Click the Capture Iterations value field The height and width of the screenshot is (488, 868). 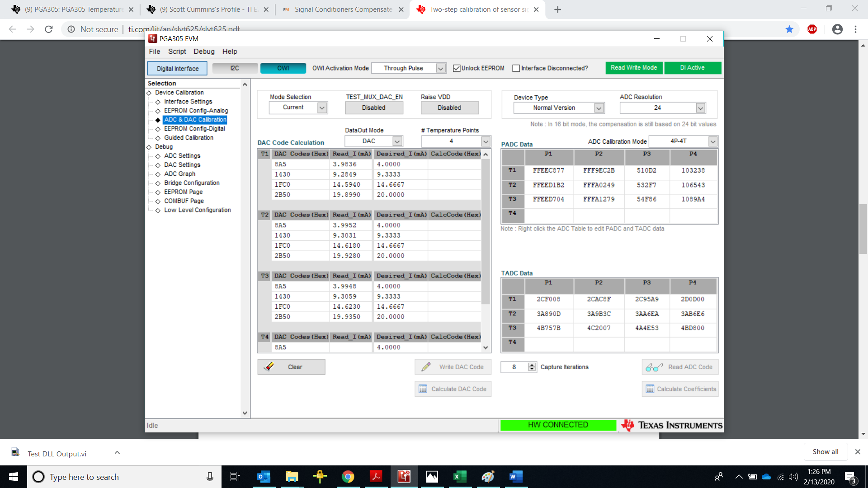pos(514,367)
